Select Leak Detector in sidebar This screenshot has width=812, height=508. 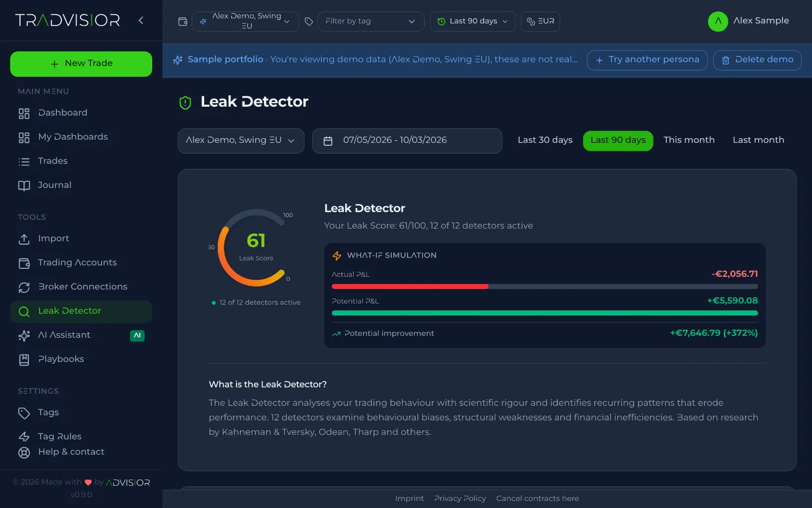tap(81, 311)
